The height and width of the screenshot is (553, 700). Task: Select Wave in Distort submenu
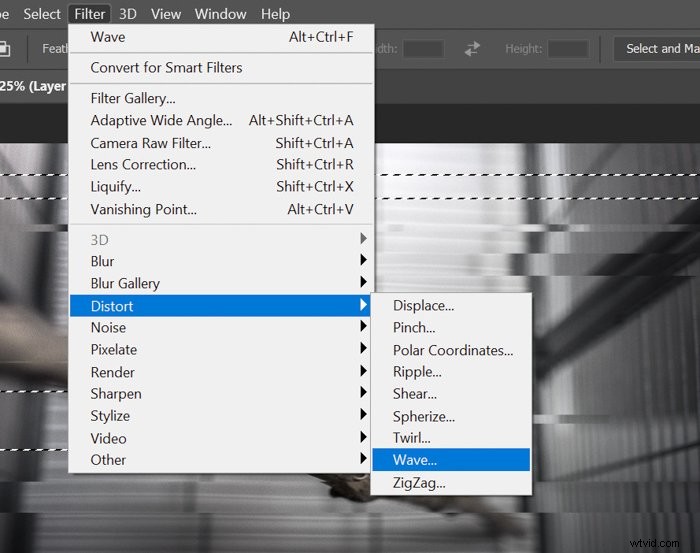click(x=451, y=460)
